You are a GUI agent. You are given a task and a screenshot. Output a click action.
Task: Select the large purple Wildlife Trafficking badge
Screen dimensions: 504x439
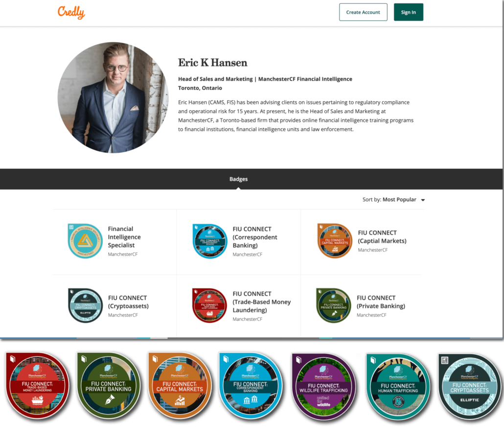[x=323, y=387]
